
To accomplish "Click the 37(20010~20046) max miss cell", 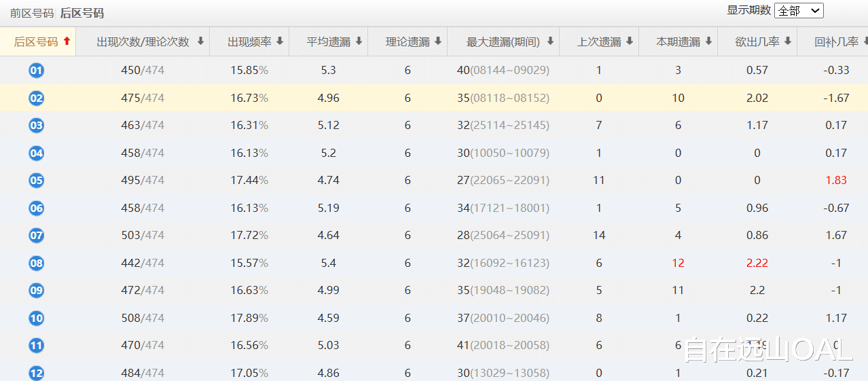I will pos(503,318).
